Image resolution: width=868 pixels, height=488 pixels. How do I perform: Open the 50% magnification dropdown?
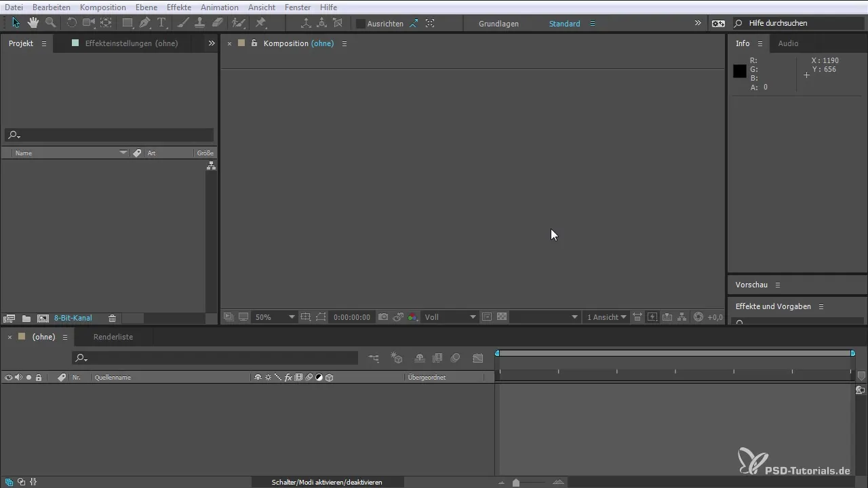(275, 317)
